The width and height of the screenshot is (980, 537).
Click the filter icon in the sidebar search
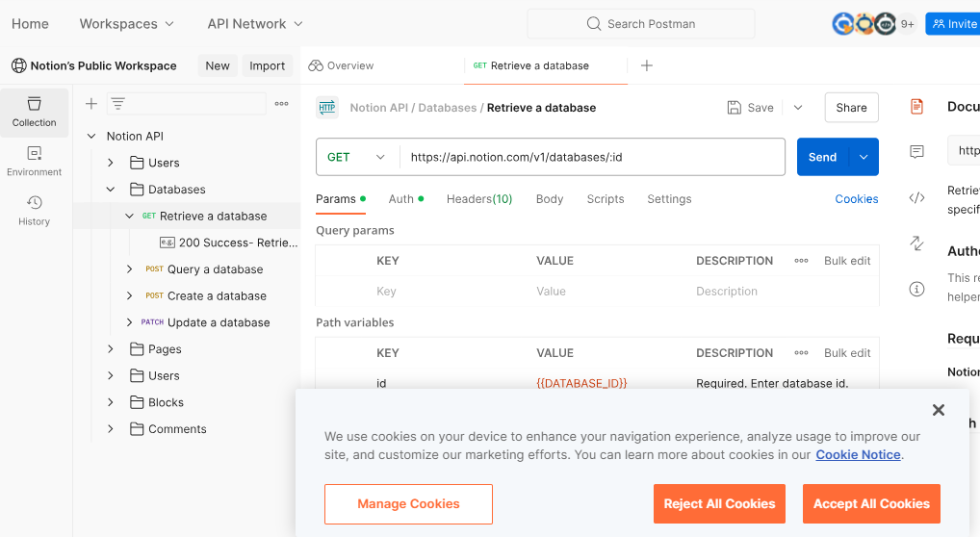[x=118, y=104]
